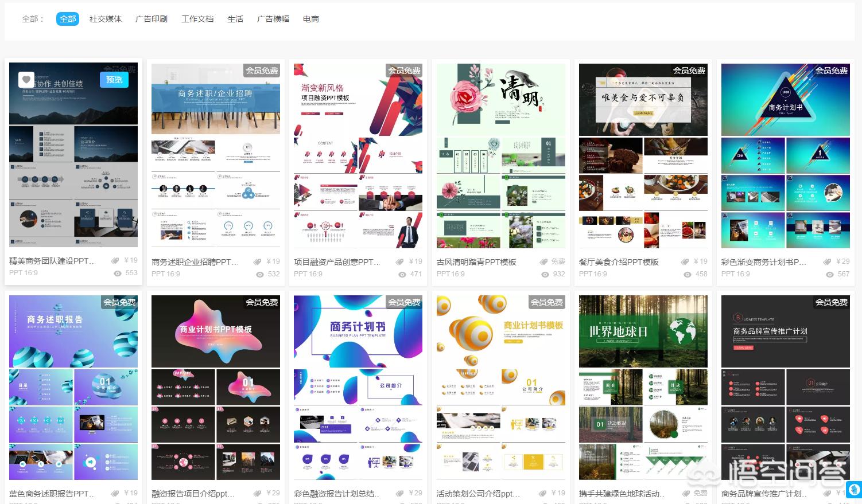Open 清明 古风踏青 template thumbnail
The height and width of the screenshot is (504, 862).
point(501,155)
